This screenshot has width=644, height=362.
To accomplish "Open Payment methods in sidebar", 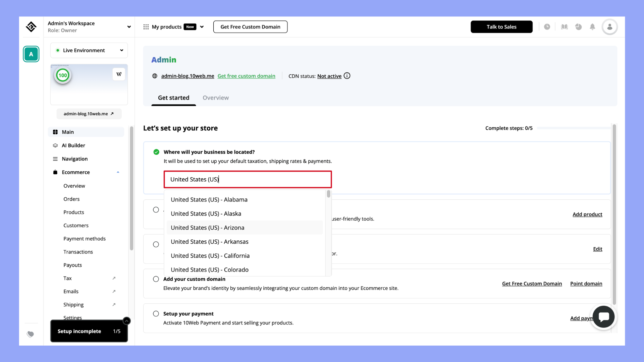I will [85, 239].
